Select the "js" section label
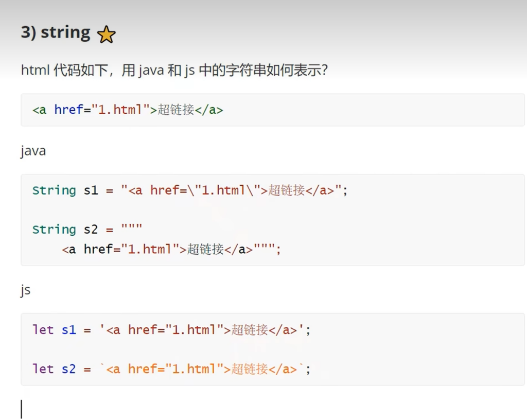The image size is (527, 420). [26, 290]
